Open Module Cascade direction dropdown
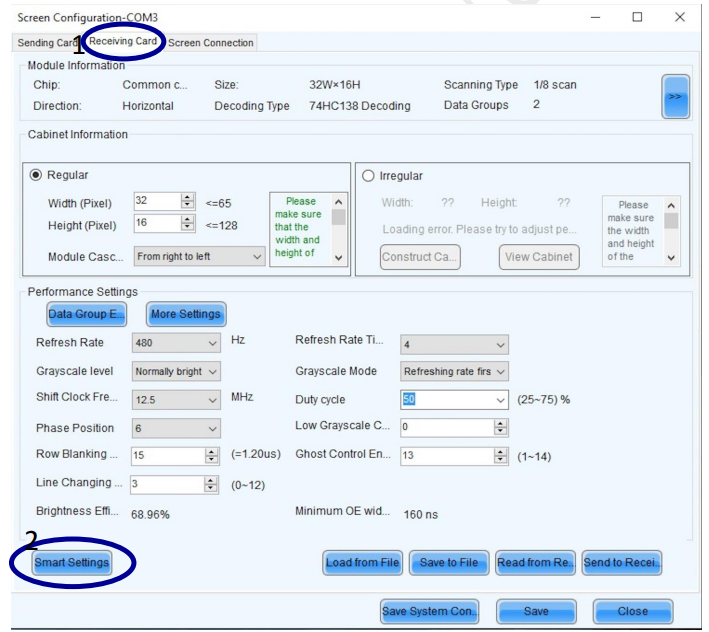Image resolution: width=709 pixels, height=632 pixels. pos(199,256)
